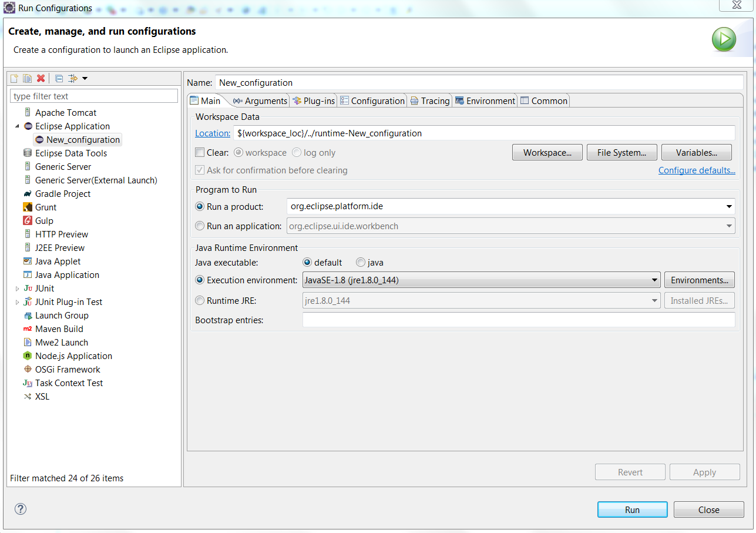The width and height of the screenshot is (756, 533).
Task: Switch to the Main tab
Action: (x=206, y=100)
